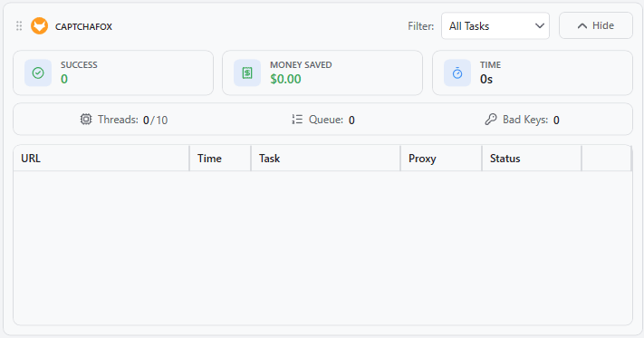Image resolution: width=644 pixels, height=338 pixels.
Task: Click the URL column header
Action: tap(101, 158)
